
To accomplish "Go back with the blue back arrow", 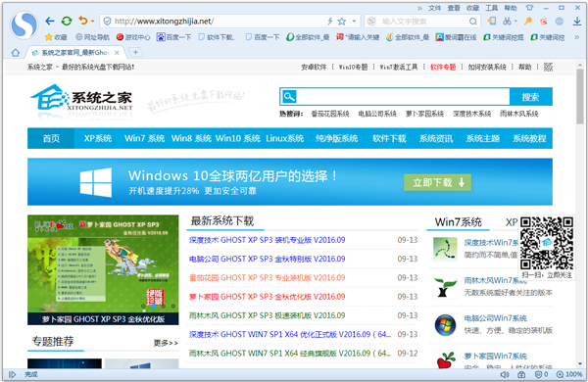I will (50, 22).
